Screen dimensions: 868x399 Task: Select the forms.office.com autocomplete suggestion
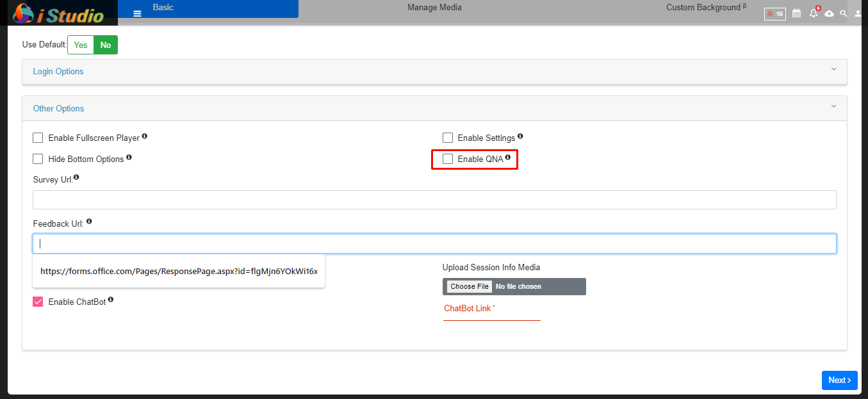pos(179,271)
